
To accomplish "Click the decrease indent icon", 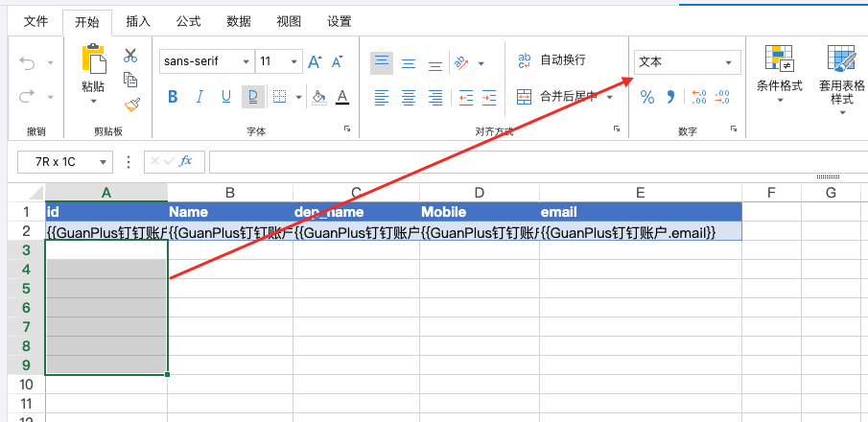I will coord(466,98).
